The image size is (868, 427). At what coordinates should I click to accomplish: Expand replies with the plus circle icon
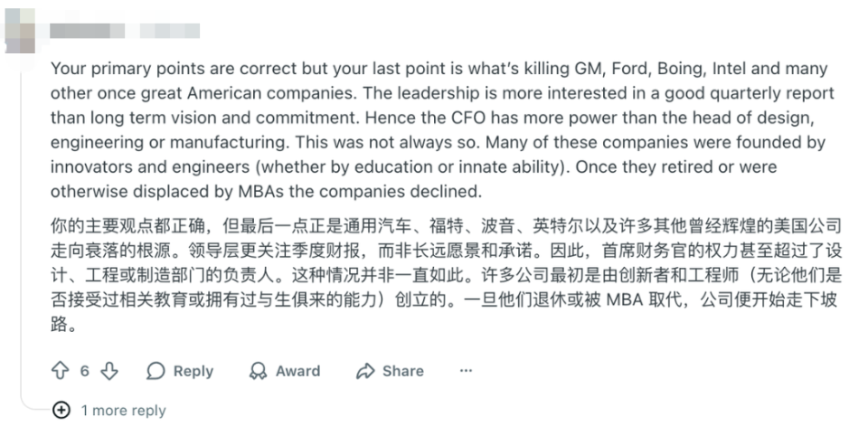(61, 410)
